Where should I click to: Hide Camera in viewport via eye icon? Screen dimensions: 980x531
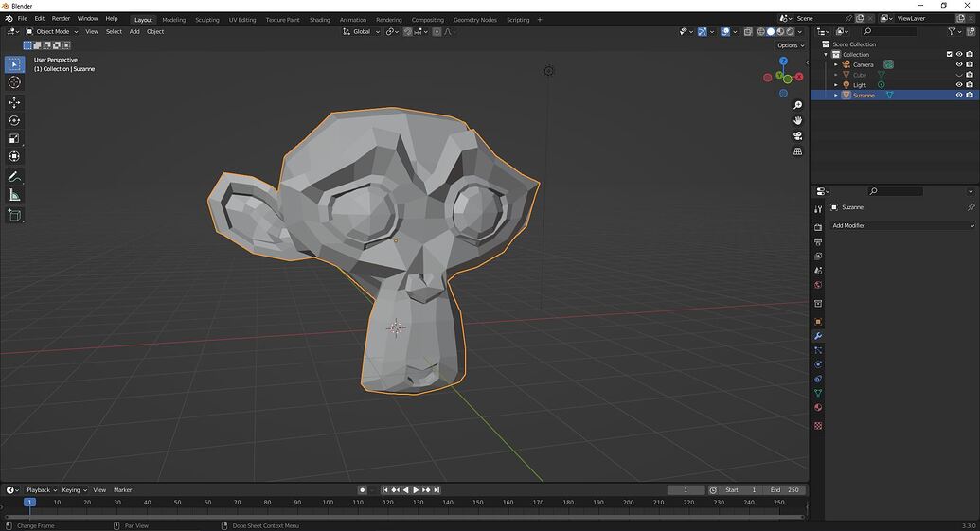point(959,64)
